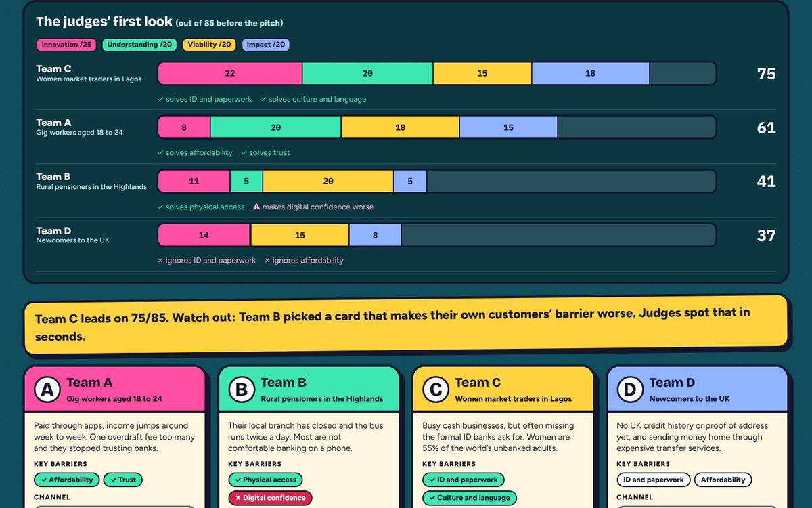Click Team A's pink Innovation segment 8
This screenshot has width=812, height=508.
point(184,127)
